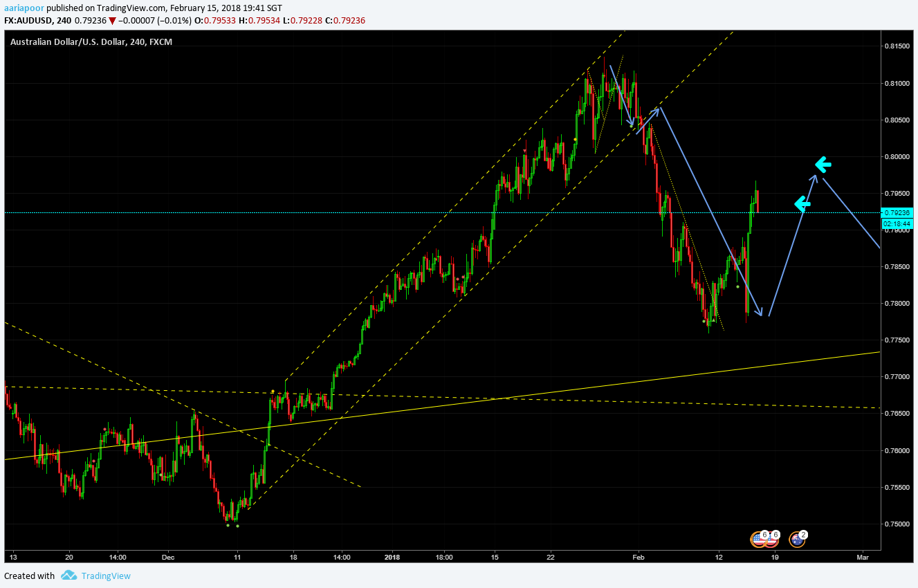The image size is (918, 588).
Task: Open the orange-ringed US flag event icon
Action: click(759, 539)
